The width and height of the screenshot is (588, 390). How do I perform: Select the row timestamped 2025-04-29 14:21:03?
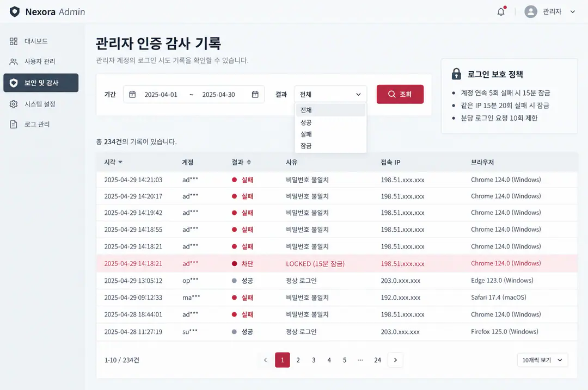(337, 180)
